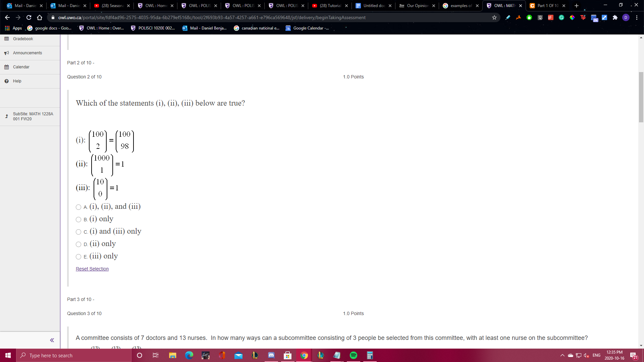
Task: Open Spotify from the taskbar
Action: 353,355
